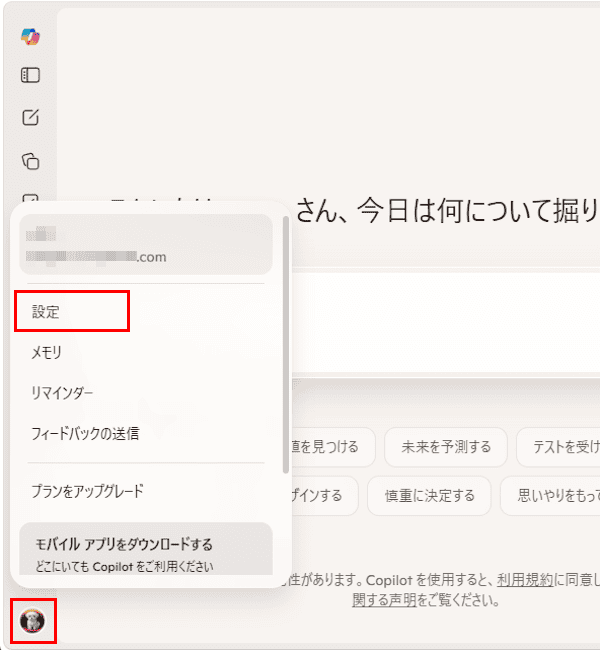Viewport: 600px width, 650px height.
Task: Click the chip starting 思いやりをもっ
Action: [550, 495]
